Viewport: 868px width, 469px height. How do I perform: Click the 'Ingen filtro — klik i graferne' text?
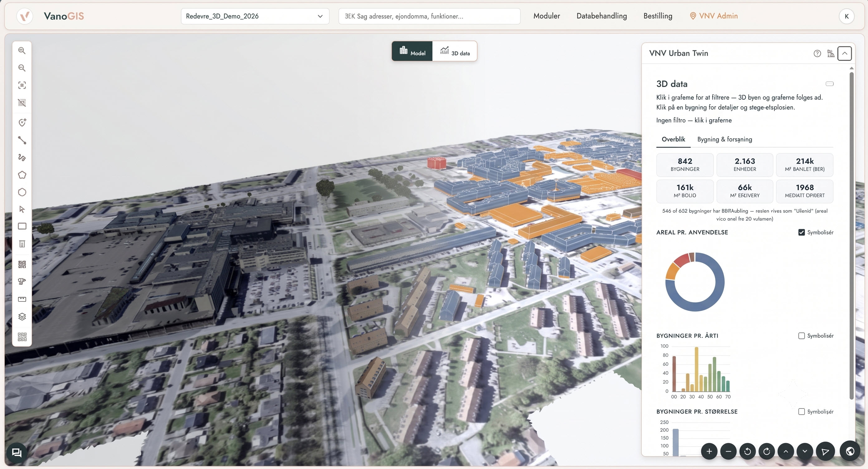coord(694,120)
